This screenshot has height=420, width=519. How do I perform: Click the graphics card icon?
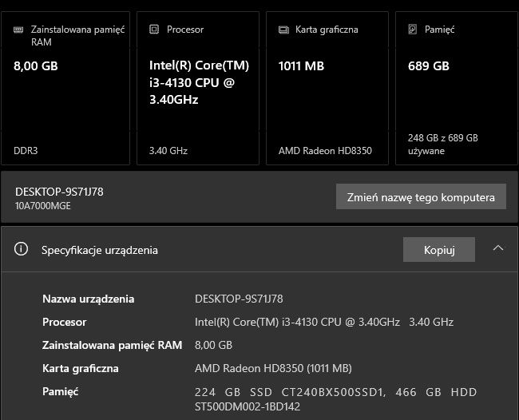tap(283, 30)
